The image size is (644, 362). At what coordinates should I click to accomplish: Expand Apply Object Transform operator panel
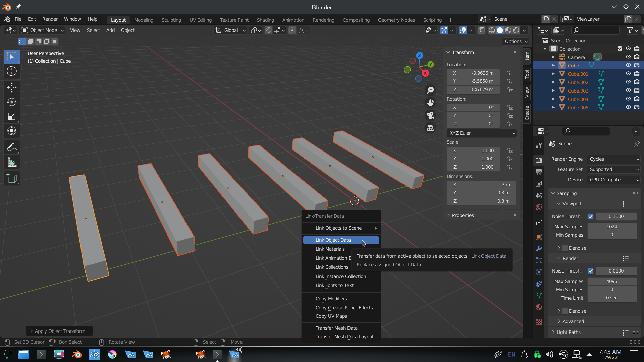tap(59, 331)
